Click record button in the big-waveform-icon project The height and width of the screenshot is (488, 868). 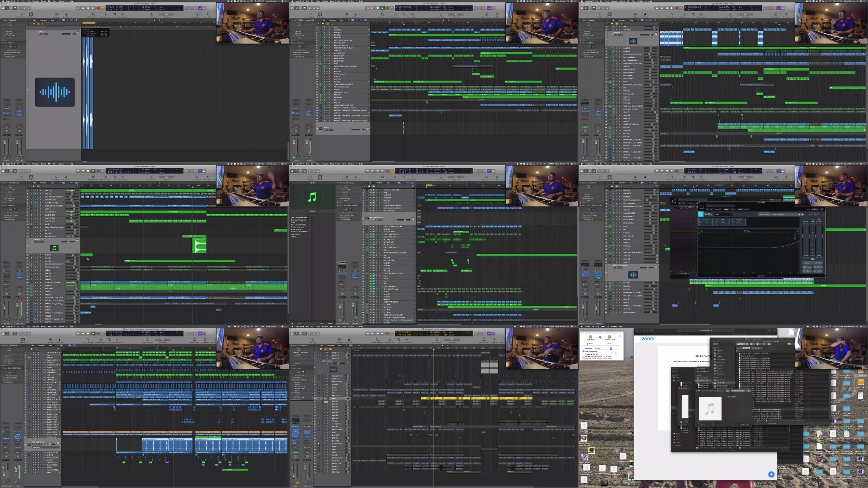click(98, 8)
